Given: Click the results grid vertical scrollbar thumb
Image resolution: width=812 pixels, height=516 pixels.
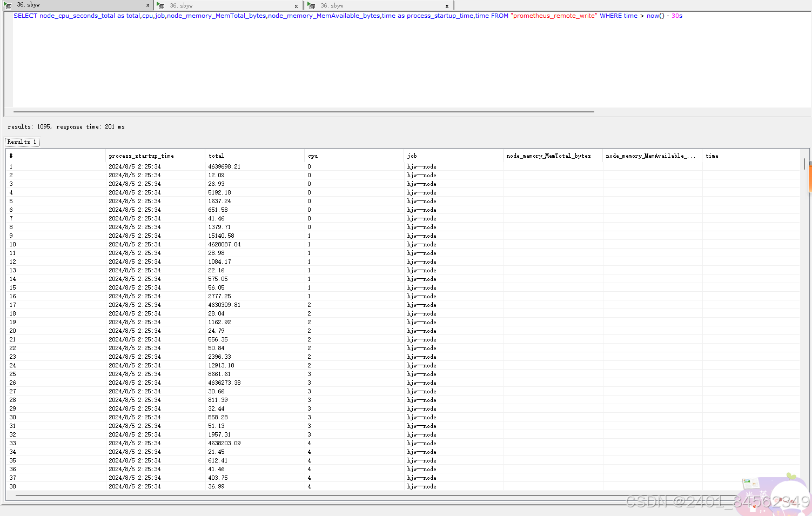Looking at the screenshot, I should pyautogui.click(x=804, y=164).
